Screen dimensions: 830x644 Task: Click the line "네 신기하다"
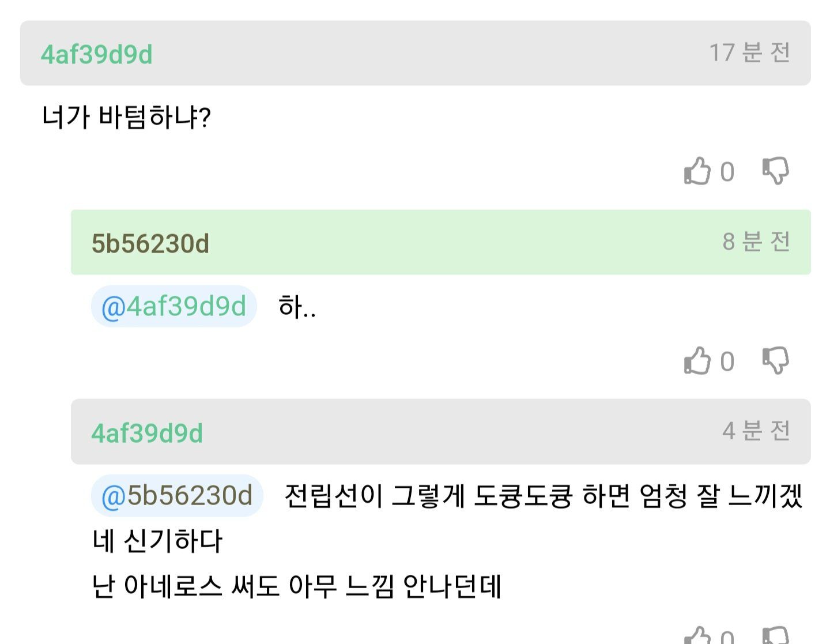(157, 541)
